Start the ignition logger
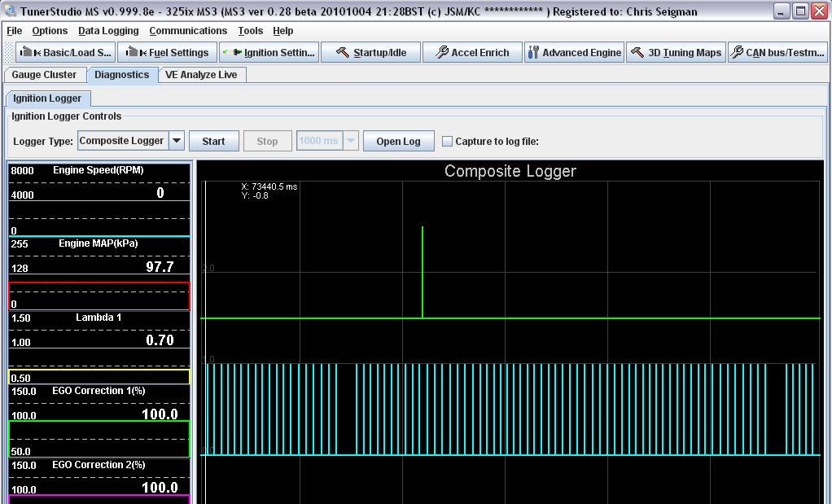 point(214,141)
